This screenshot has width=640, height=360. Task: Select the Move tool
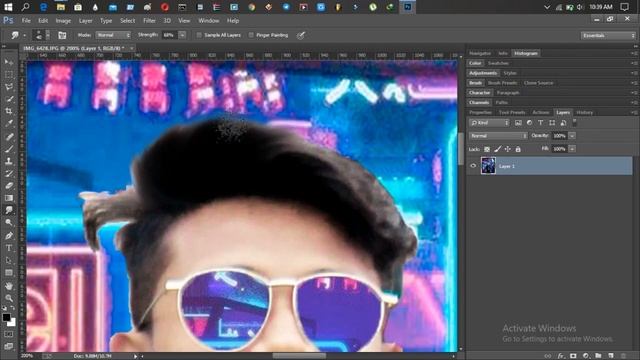[9, 62]
